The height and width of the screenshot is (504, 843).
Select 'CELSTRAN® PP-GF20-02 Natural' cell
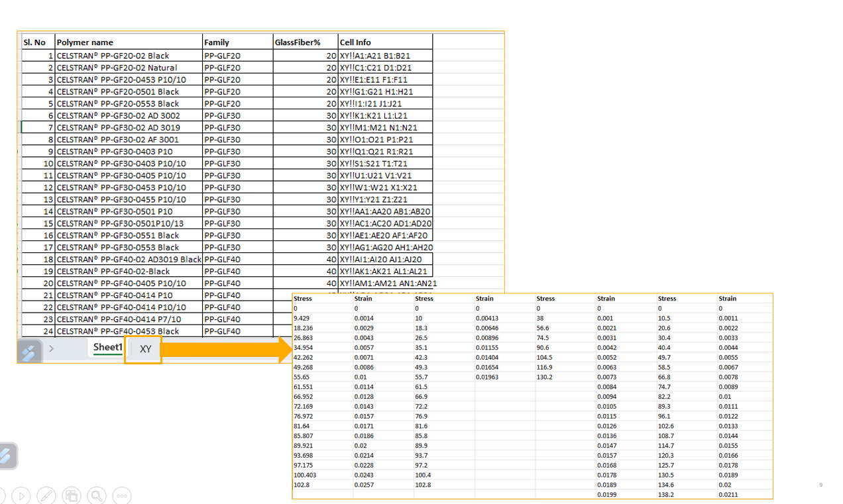(129, 68)
